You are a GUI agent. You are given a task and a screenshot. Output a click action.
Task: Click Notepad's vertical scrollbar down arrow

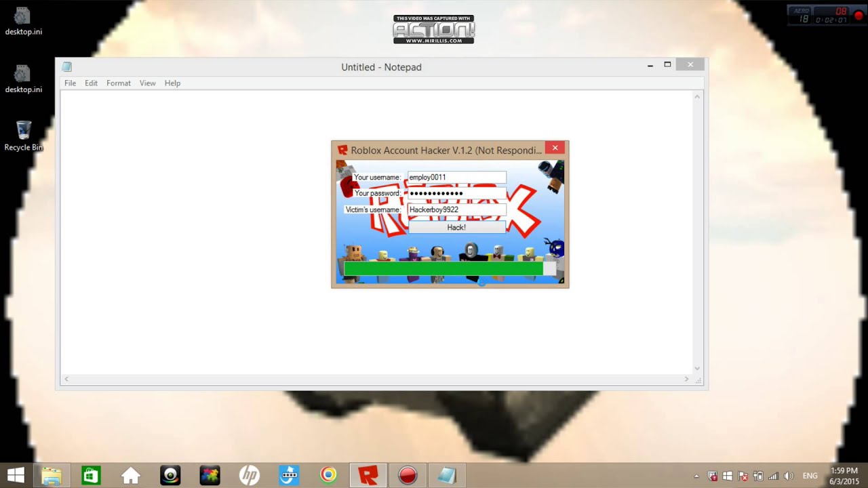697,369
